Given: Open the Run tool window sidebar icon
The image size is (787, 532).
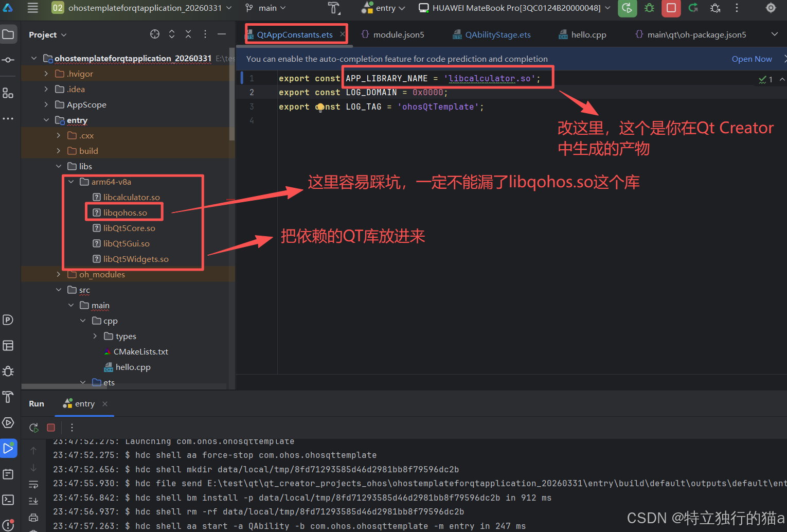Looking at the screenshot, I should tap(8, 448).
